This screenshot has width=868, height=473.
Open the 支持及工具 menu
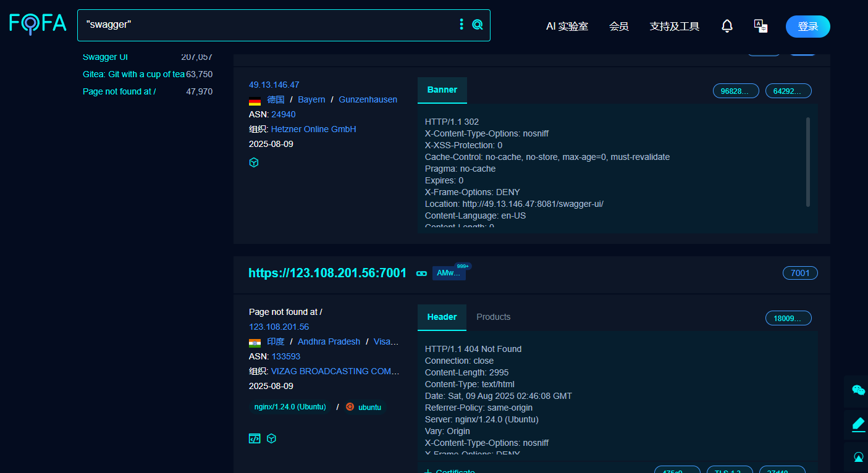click(675, 26)
